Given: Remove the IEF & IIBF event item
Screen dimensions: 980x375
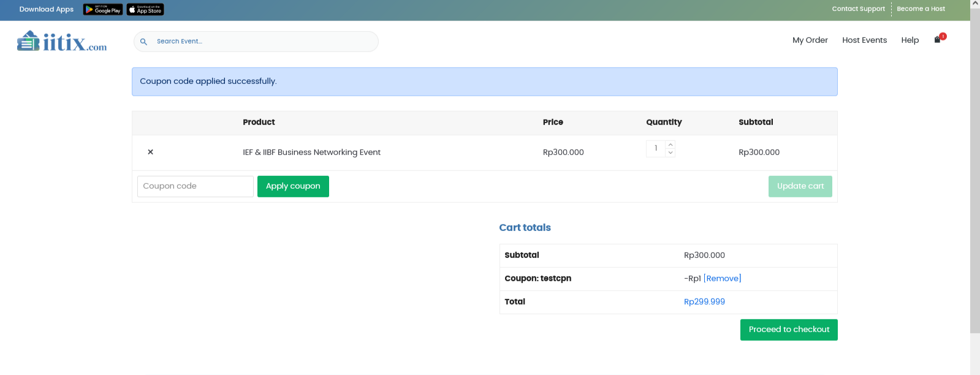Looking at the screenshot, I should coord(150,152).
